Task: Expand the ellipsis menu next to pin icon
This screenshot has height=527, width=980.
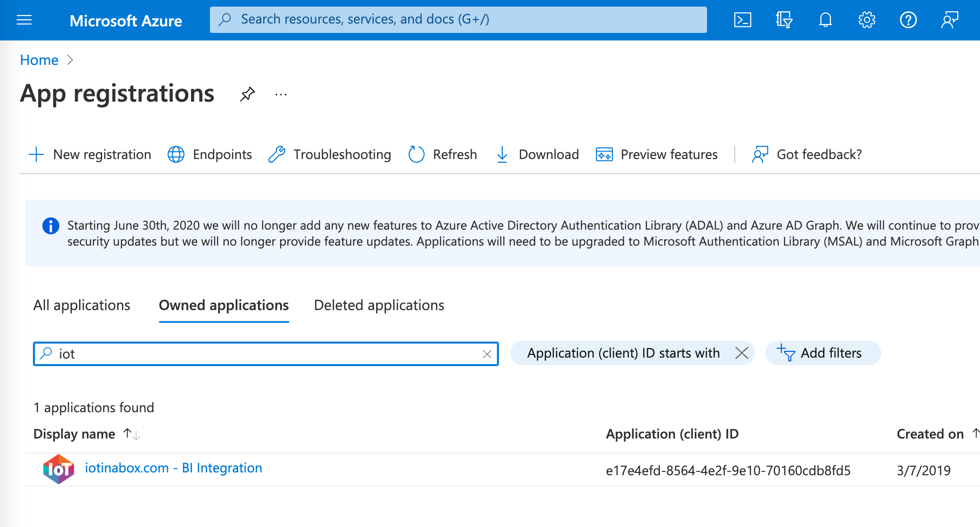Action: pyautogui.click(x=281, y=94)
